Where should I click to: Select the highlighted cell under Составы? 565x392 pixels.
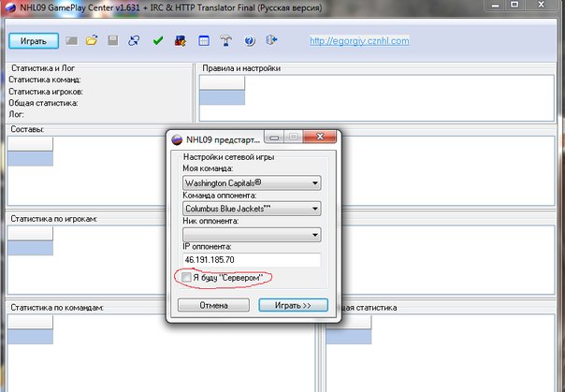[30, 158]
